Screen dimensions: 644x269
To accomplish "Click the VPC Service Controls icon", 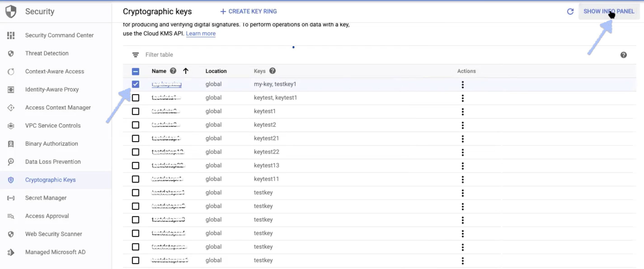I will pos(11,126).
